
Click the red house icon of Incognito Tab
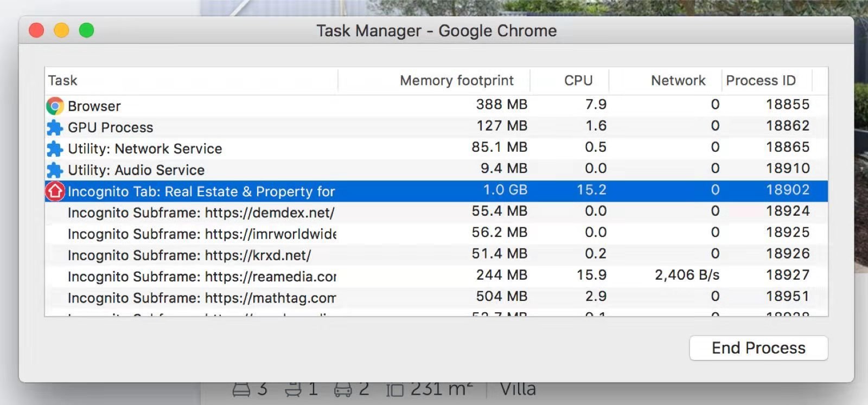pyautogui.click(x=55, y=191)
